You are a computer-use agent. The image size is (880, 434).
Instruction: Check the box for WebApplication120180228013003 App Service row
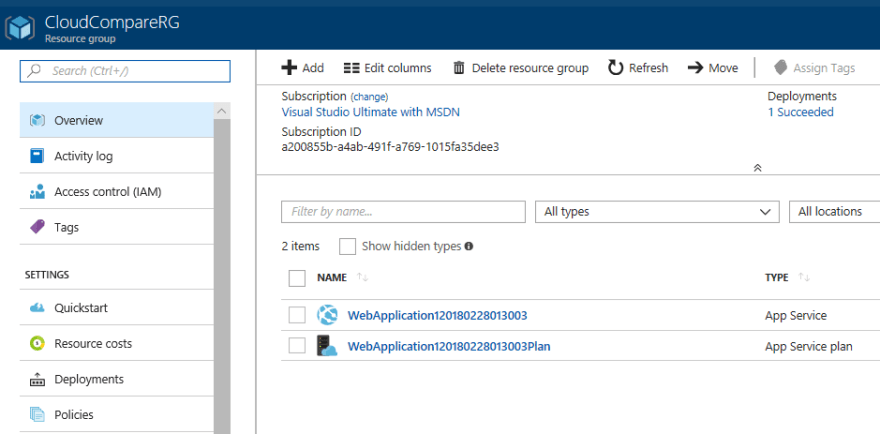(297, 315)
